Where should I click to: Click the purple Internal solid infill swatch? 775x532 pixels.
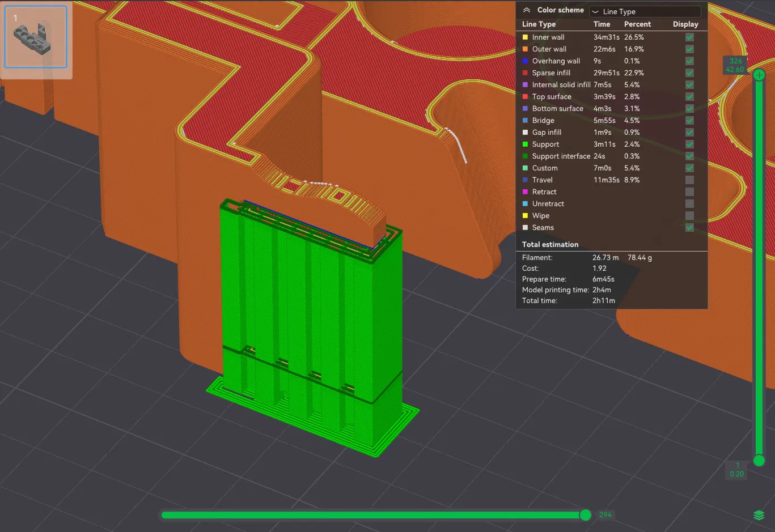[525, 85]
